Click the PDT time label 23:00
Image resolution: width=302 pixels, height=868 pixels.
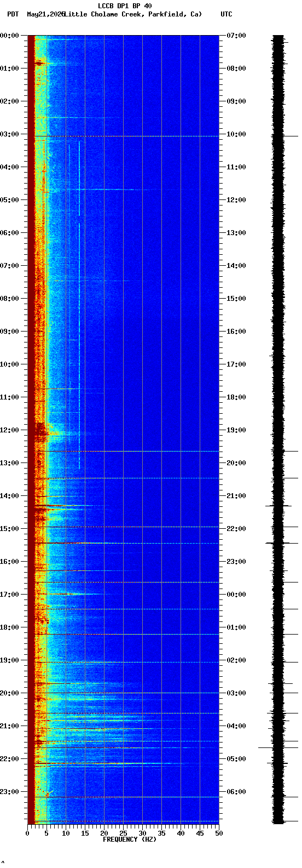tap(9, 792)
